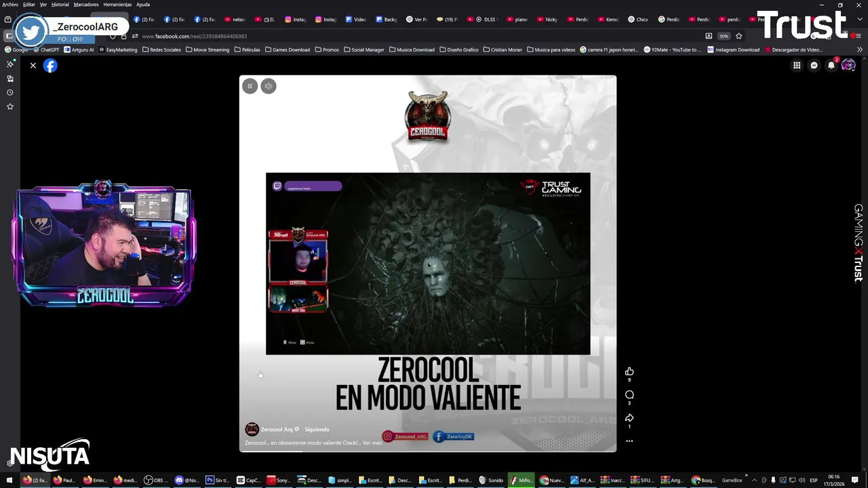
Task: Switch to the Chica browser tab
Action: [639, 19]
